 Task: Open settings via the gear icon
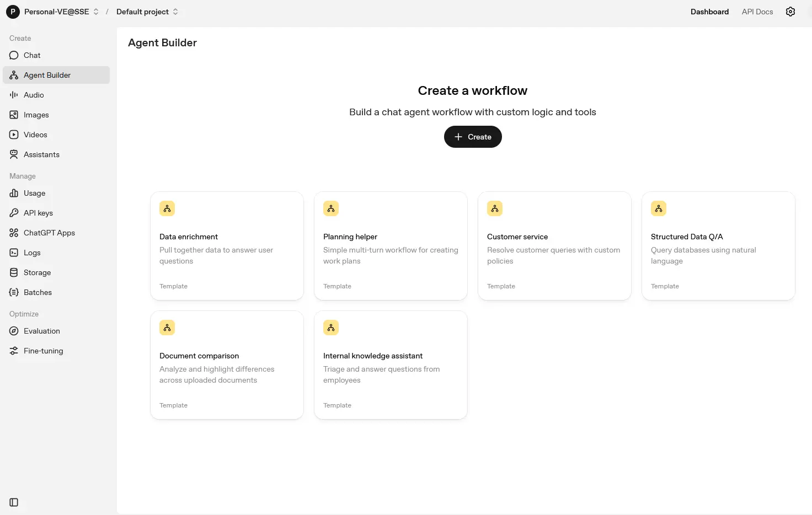[790, 12]
